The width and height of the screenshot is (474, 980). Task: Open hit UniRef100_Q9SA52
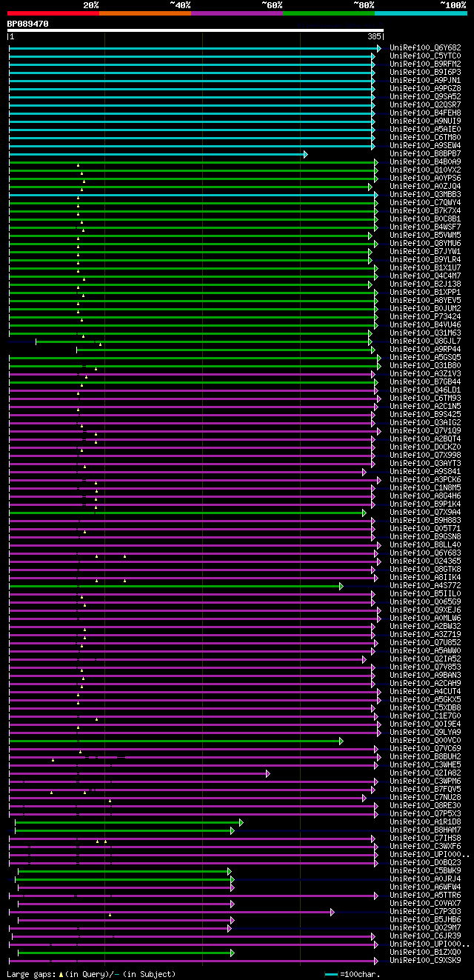pyautogui.click(x=426, y=97)
